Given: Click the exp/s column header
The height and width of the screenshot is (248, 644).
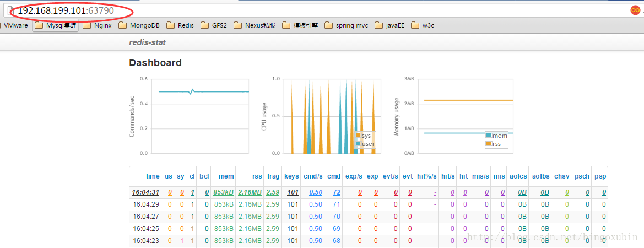Looking at the screenshot, I should pos(354,176).
